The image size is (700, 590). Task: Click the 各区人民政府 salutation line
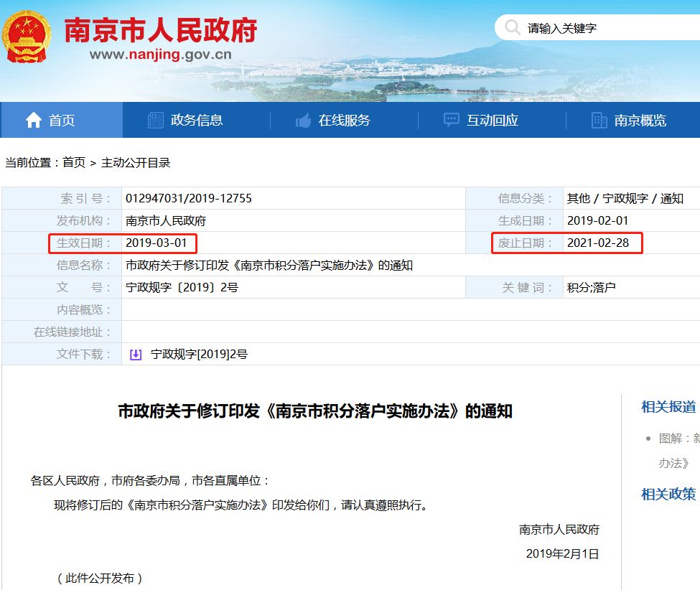[x=150, y=481]
